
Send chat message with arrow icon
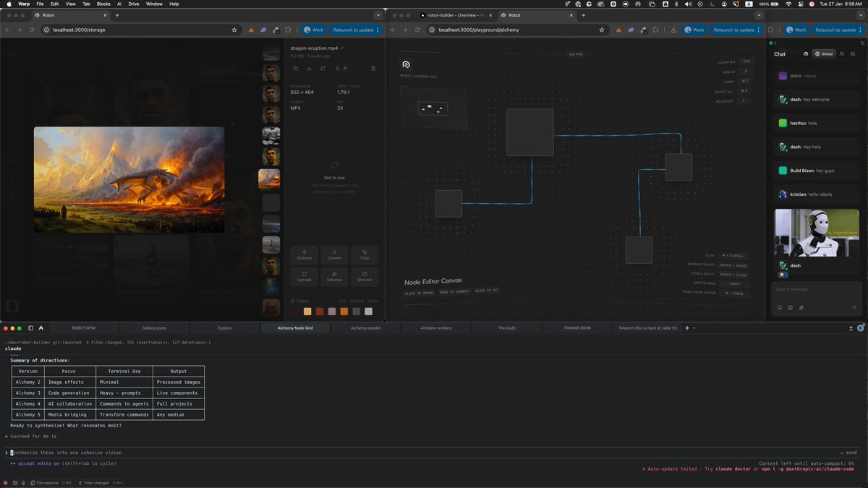[854, 307]
